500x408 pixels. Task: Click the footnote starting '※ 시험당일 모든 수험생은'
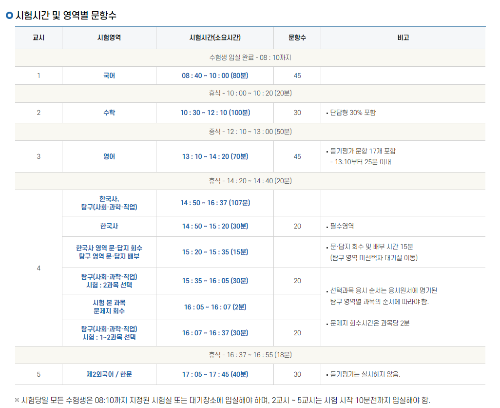click(223, 400)
